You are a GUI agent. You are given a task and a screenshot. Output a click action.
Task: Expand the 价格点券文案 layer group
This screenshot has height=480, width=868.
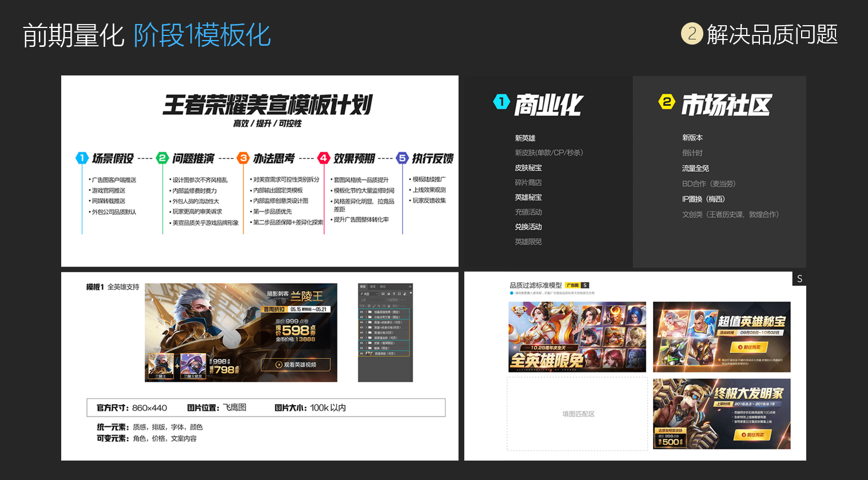pos(367,317)
